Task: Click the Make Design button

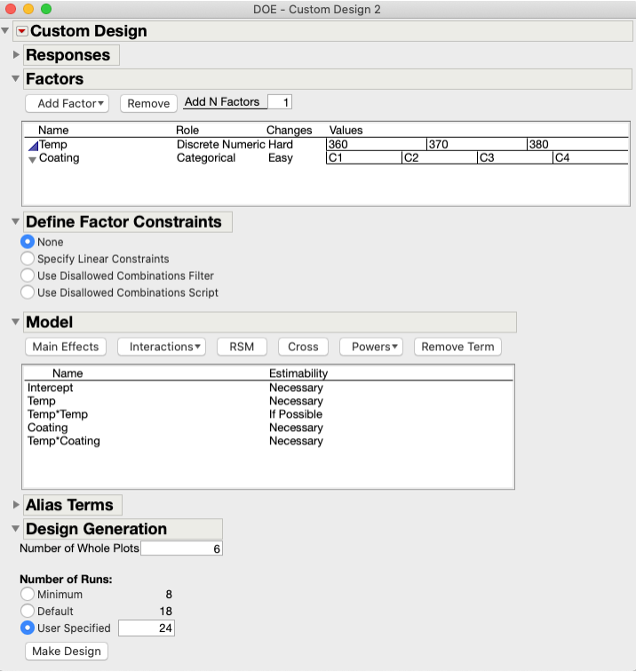Action: click(67, 652)
